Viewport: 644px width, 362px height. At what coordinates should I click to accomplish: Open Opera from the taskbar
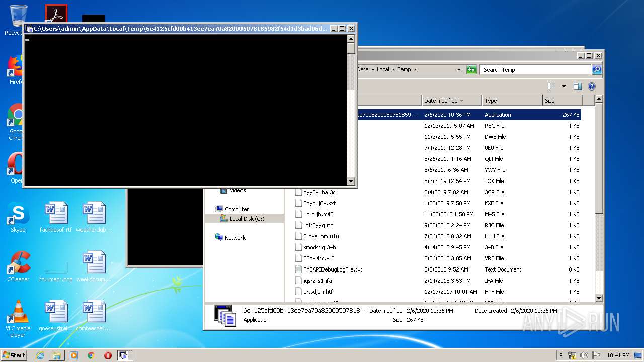(108, 355)
